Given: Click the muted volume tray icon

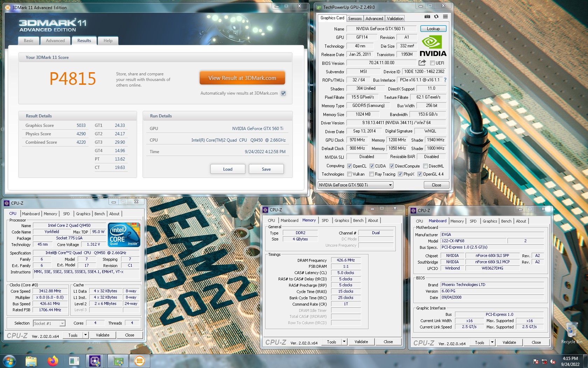Looking at the screenshot, I should pos(553,361).
